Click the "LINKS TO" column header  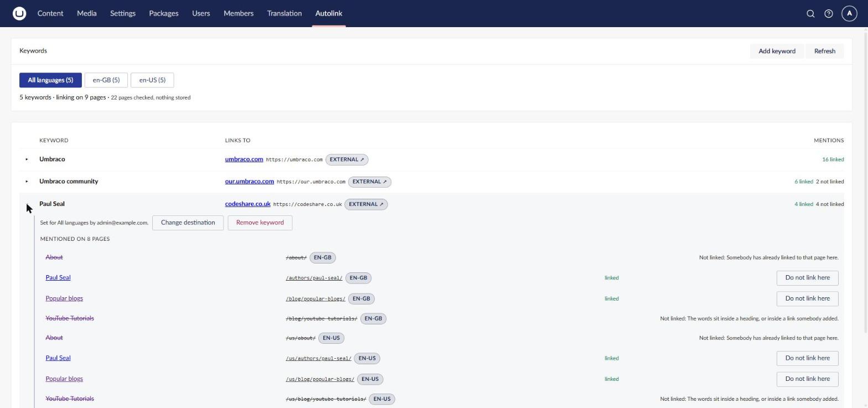[237, 141]
